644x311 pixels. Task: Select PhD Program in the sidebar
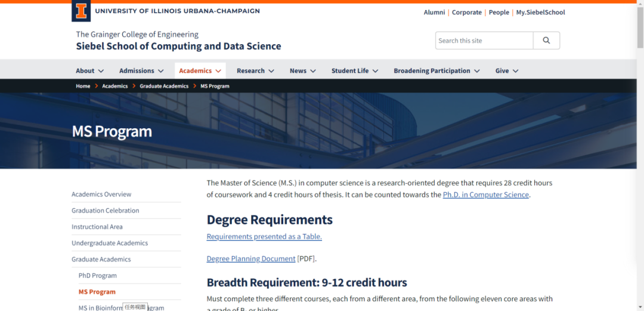[98, 276]
